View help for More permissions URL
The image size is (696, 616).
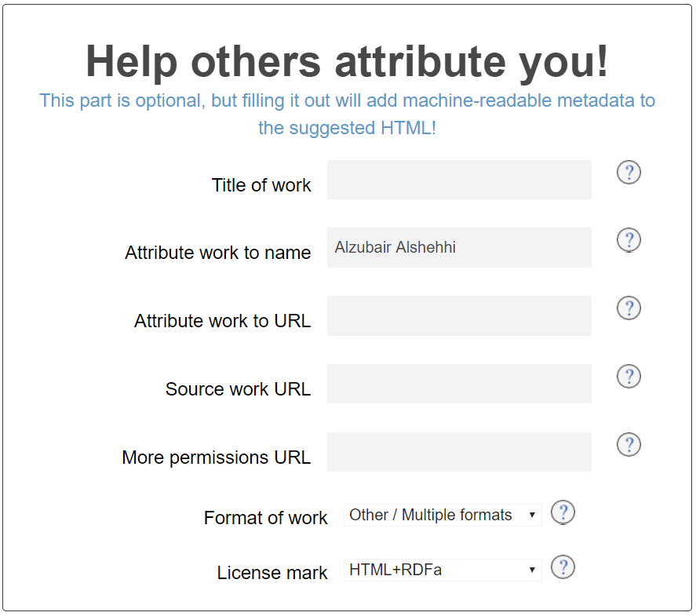click(629, 445)
